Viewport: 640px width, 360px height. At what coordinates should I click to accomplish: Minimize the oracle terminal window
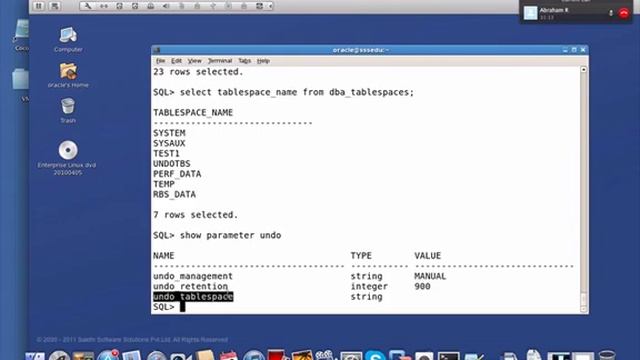pos(565,50)
